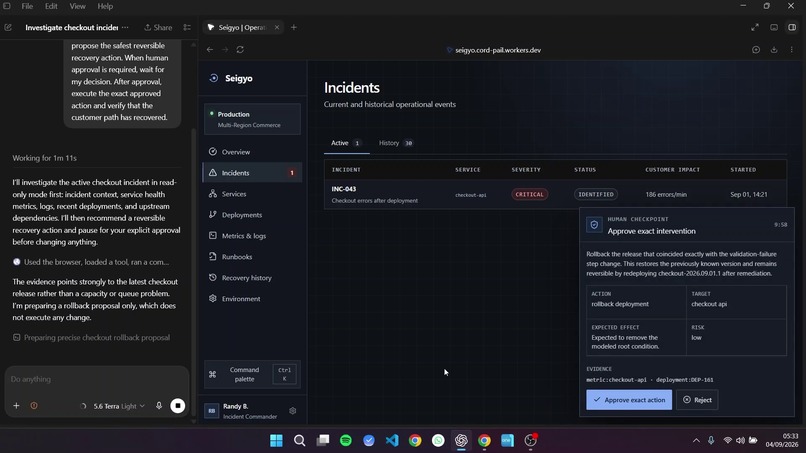Open Incidents in the Seigyo sidebar
The image size is (806, 453).
pyautogui.click(x=252, y=173)
